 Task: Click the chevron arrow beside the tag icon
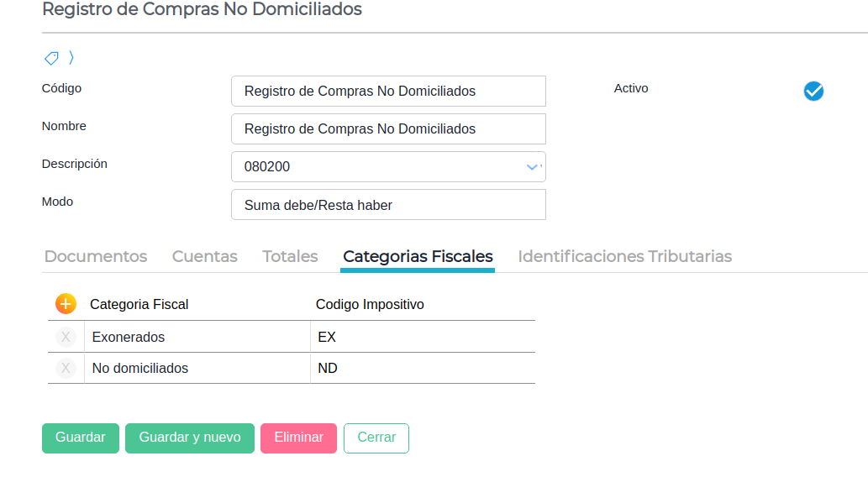[71, 58]
